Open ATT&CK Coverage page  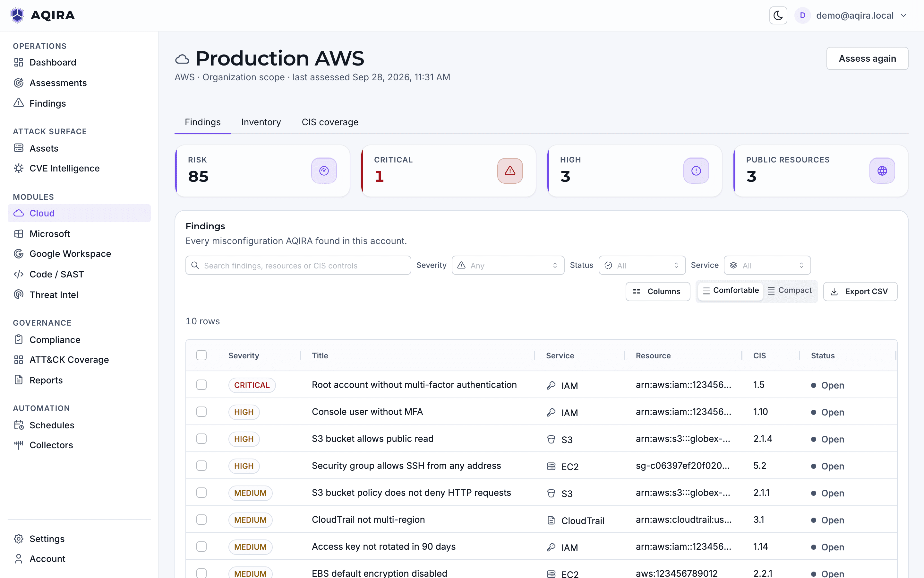[79, 359]
